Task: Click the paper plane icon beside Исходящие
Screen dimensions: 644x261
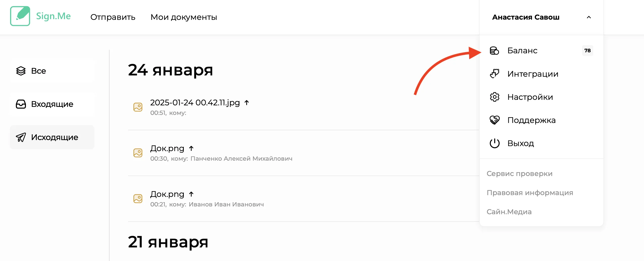Action: point(21,137)
